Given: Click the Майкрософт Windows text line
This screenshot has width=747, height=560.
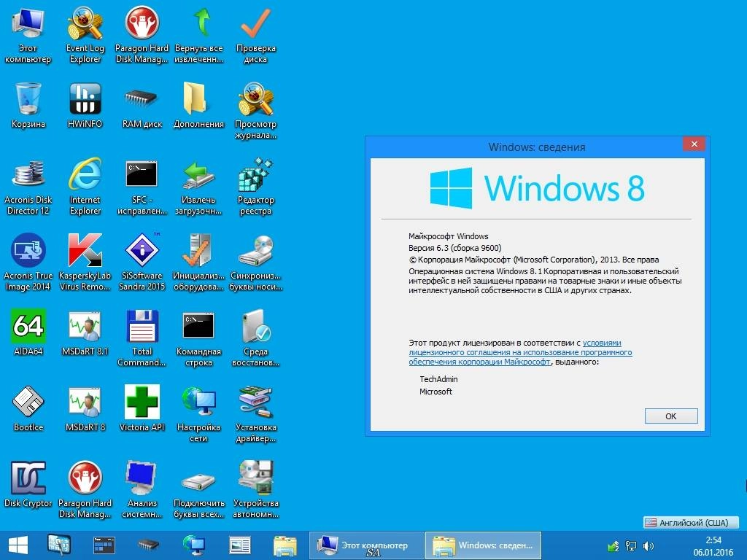Looking at the screenshot, I should point(449,236).
